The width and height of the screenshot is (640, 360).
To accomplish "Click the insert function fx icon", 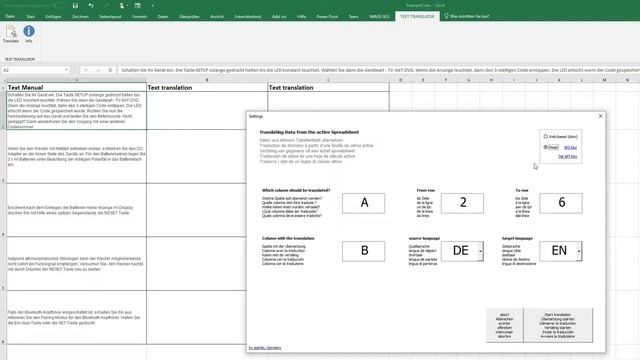I will click(110, 70).
